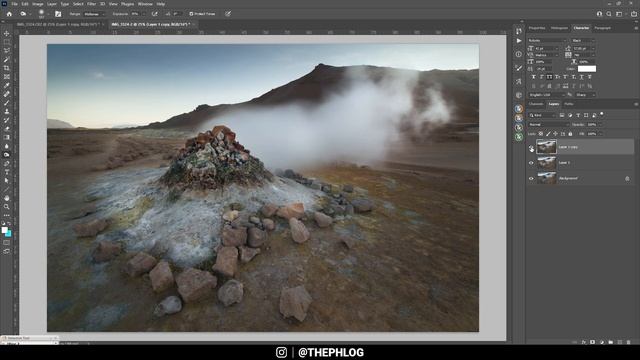Select the Path Selection tool

point(7,180)
